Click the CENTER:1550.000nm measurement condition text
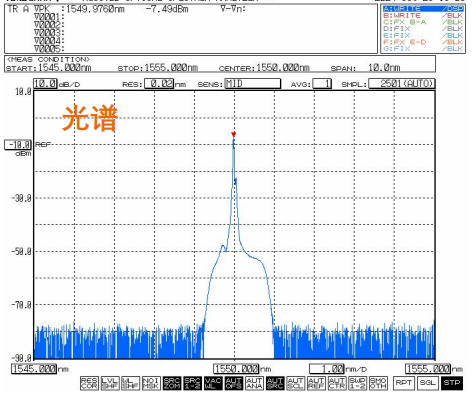Viewport: 473px width, 399px height. [264, 68]
